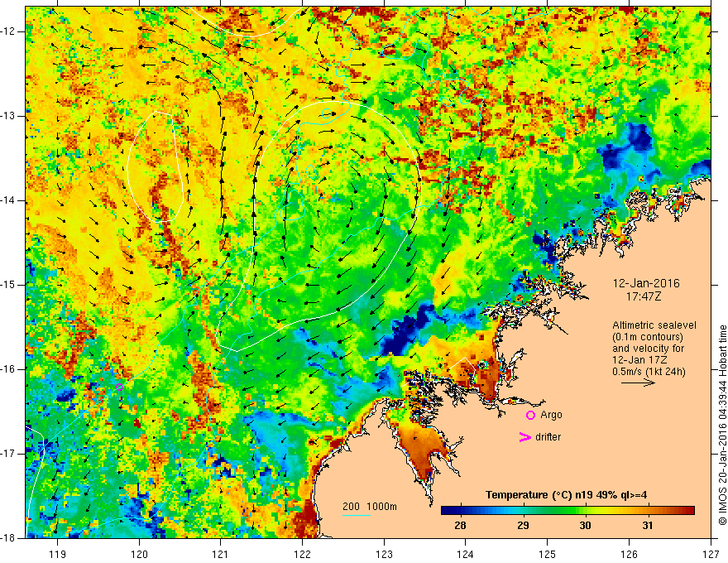This screenshot has height=563, width=728.
Task: Click latitude axis label -12
Action: coord(8,31)
